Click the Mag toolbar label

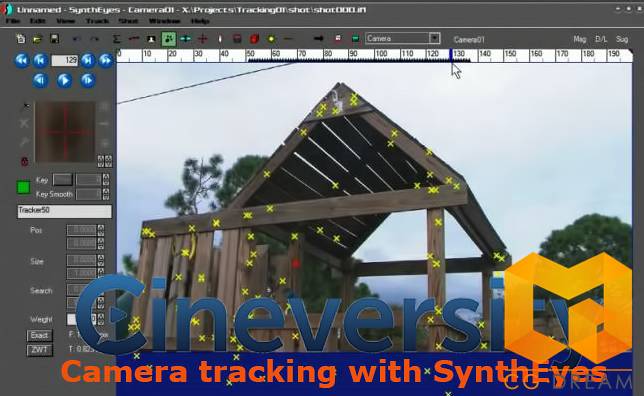(x=580, y=39)
